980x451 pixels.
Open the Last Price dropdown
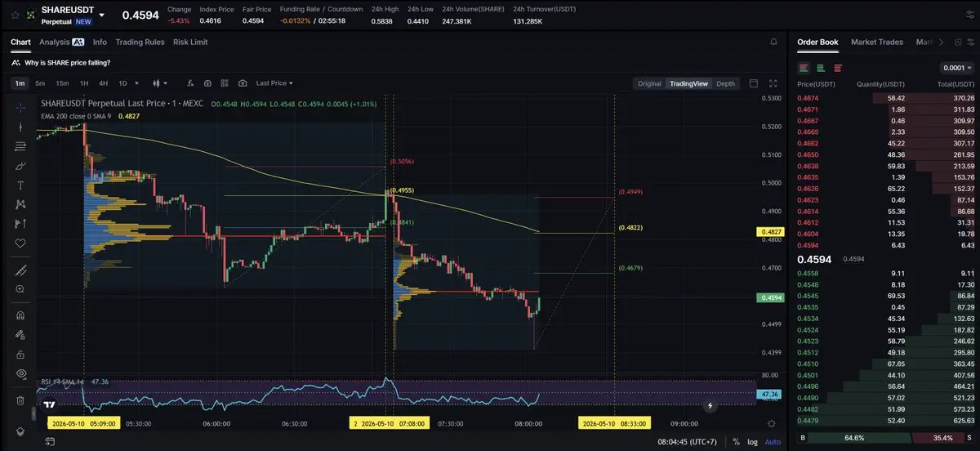(274, 83)
